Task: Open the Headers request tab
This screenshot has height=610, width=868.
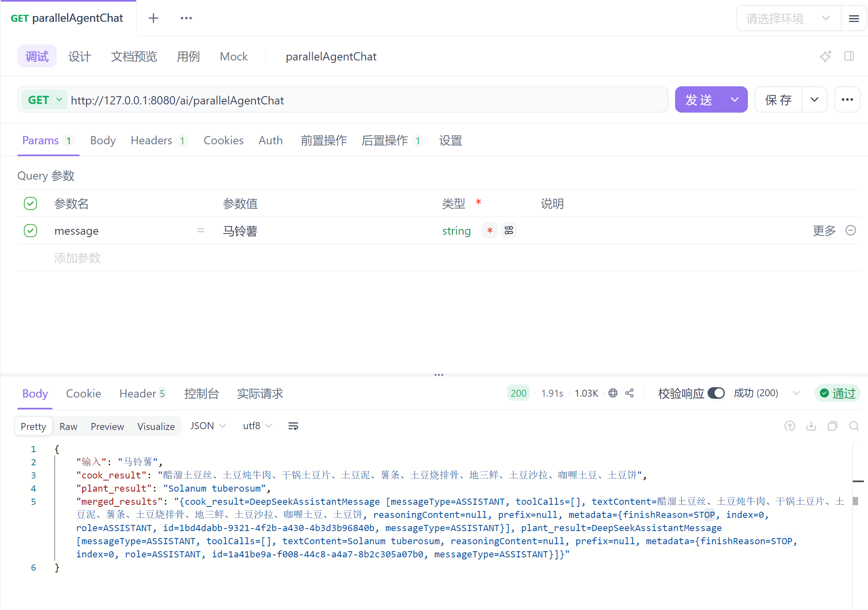Action: (x=159, y=141)
